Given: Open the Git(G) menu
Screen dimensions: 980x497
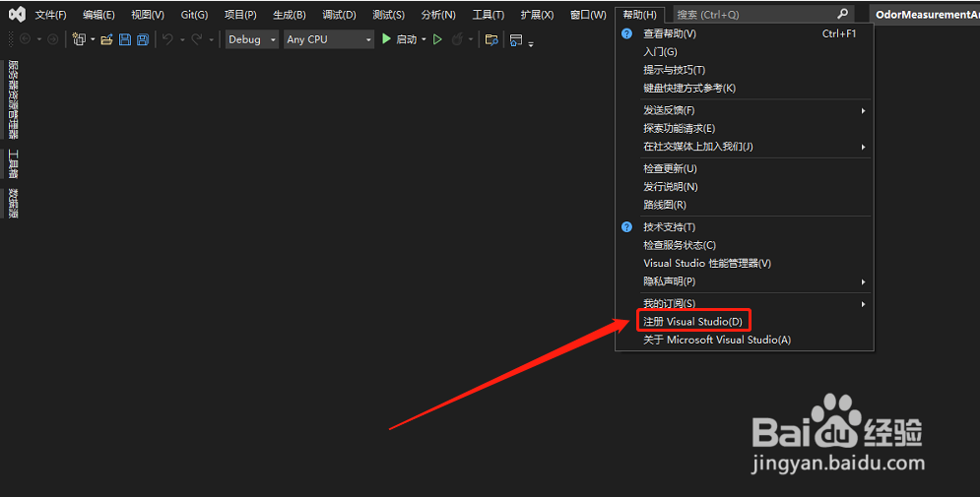Looking at the screenshot, I should pos(194,15).
